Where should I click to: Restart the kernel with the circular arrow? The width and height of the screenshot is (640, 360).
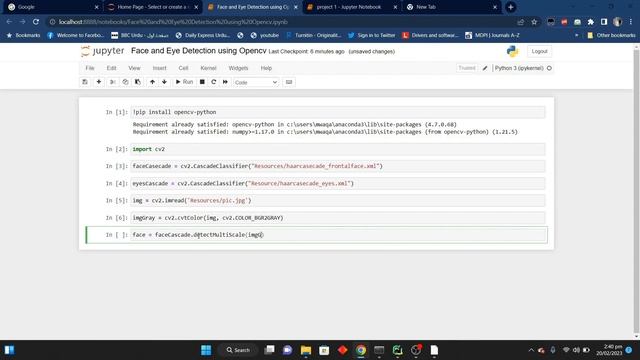pos(213,82)
